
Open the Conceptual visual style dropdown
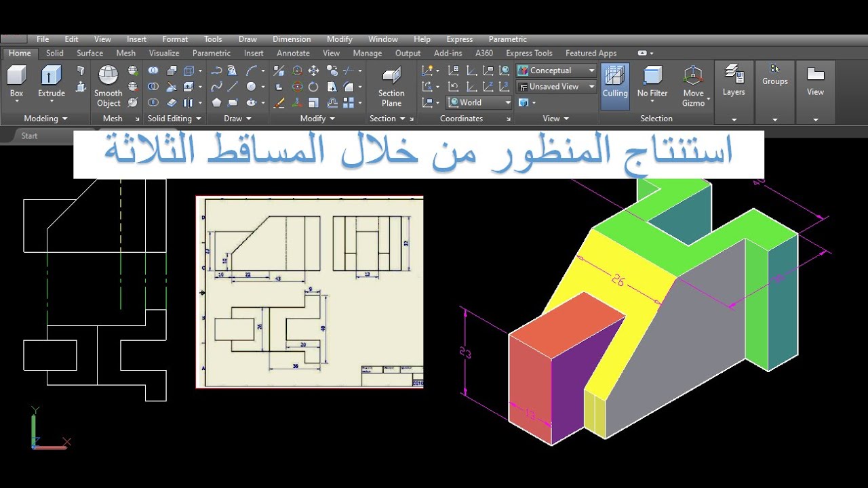[x=556, y=70]
